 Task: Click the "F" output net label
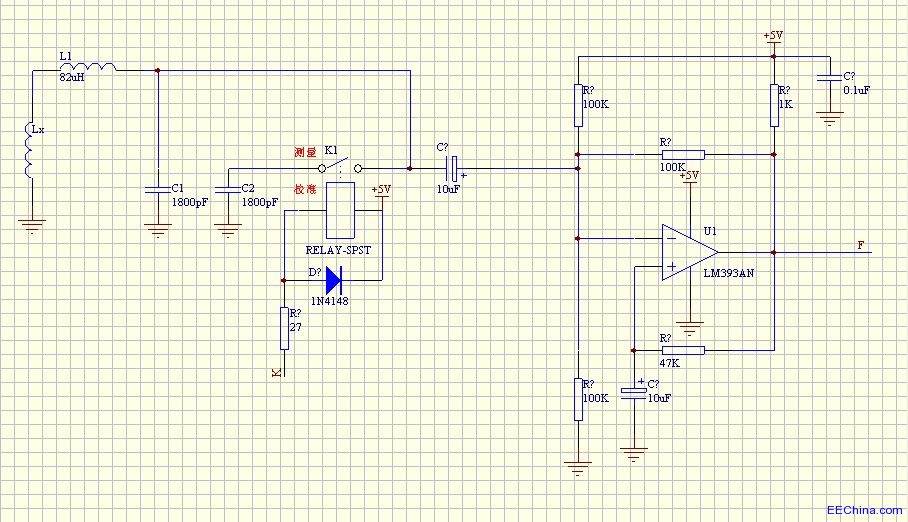click(x=861, y=245)
